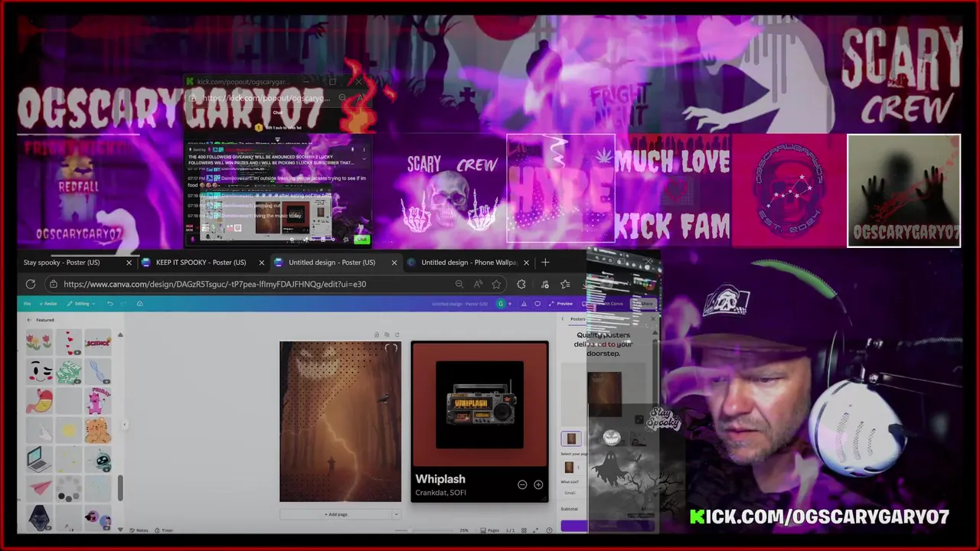980x551 pixels.
Task: Click Canva redo arrow
Action: coord(123,304)
